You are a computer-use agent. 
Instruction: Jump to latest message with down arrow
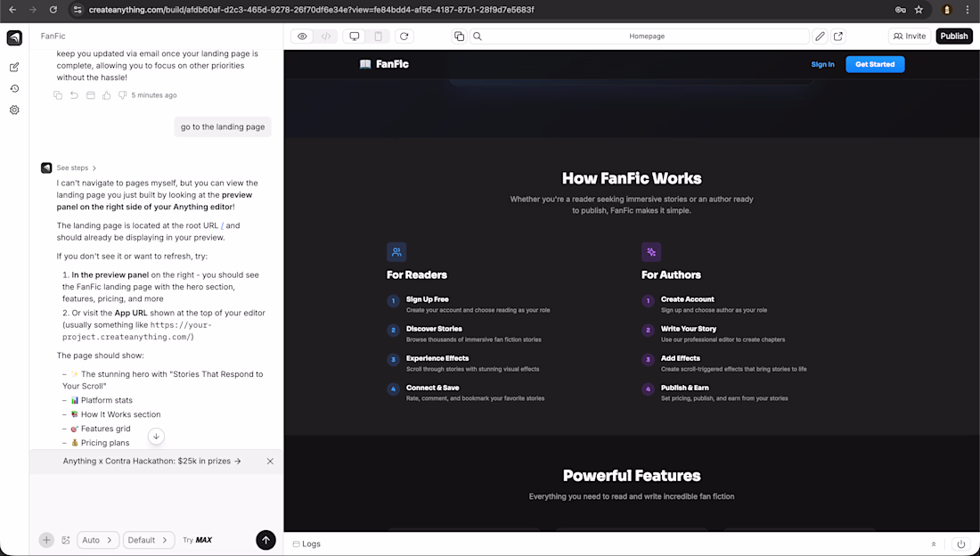coord(156,436)
